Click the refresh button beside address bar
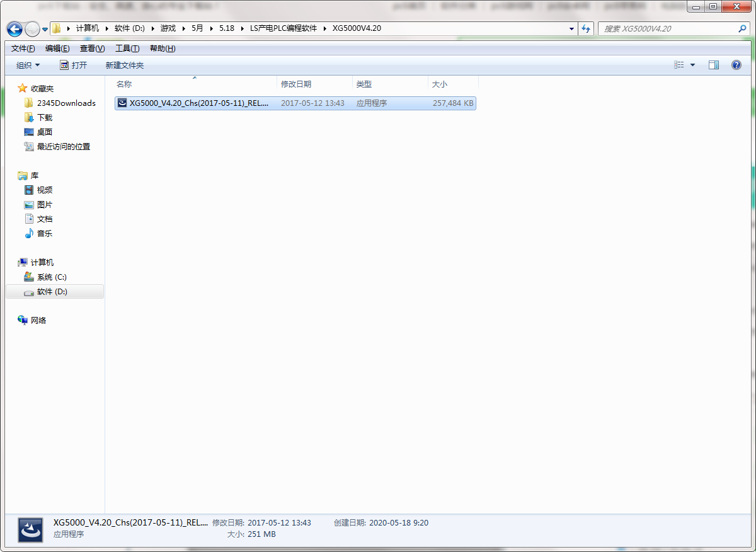 (x=587, y=29)
